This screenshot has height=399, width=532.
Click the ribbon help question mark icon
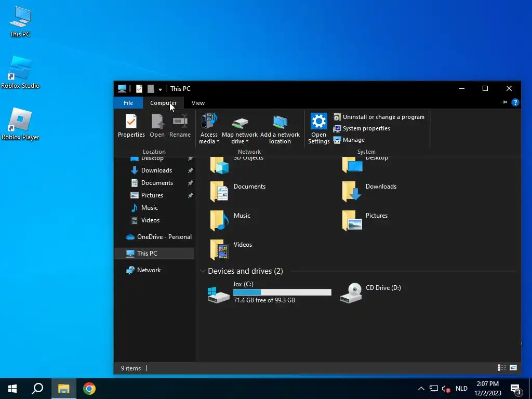(x=515, y=102)
